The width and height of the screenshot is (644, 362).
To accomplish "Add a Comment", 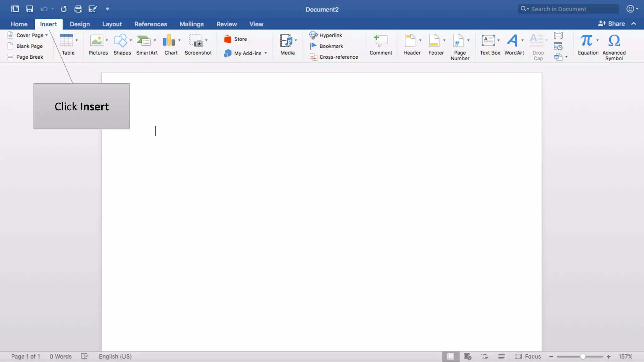I will (x=380, y=41).
